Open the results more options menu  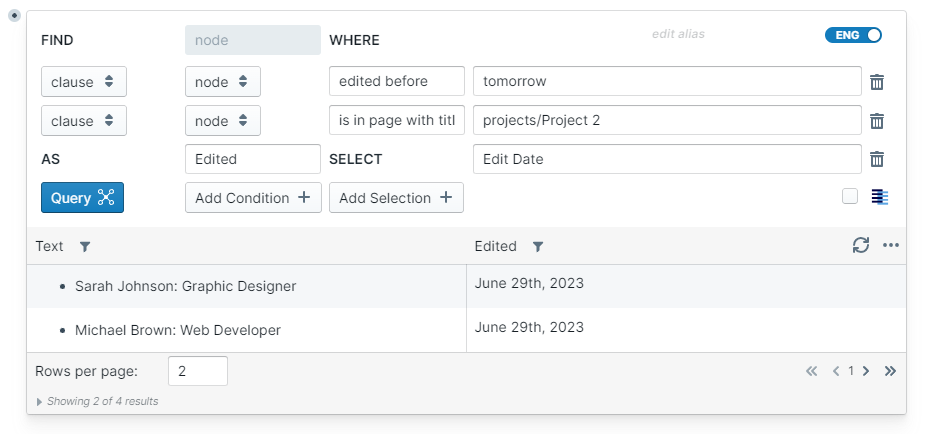pyautogui.click(x=891, y=245)
